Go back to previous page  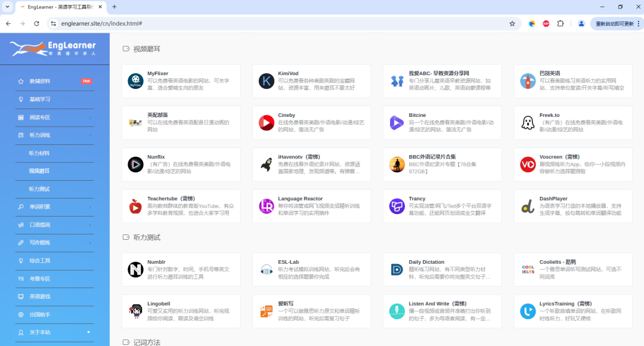point(8,24)
